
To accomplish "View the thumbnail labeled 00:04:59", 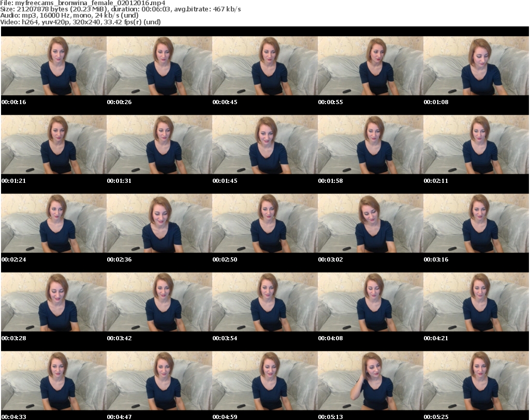I will coord(265,381).
